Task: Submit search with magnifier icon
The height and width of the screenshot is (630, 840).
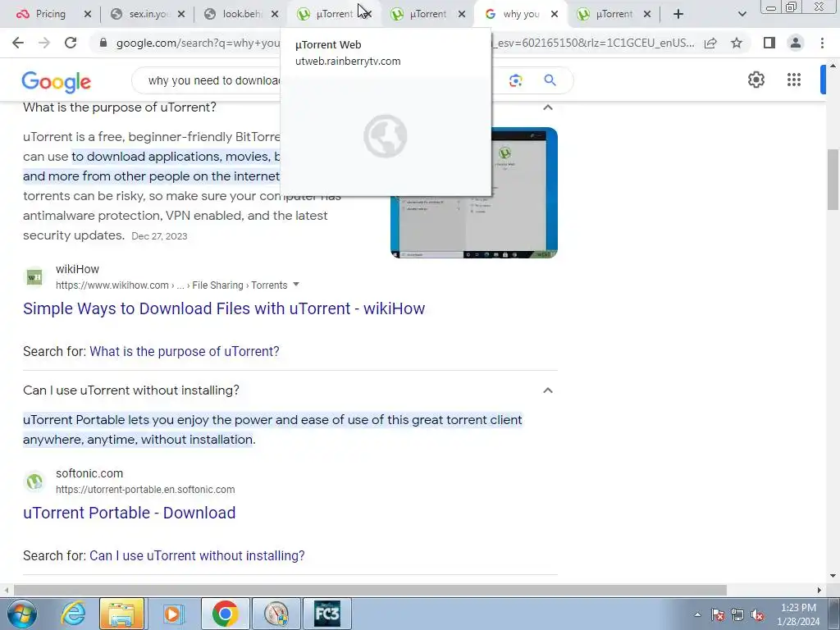Action: pos(550,80)
